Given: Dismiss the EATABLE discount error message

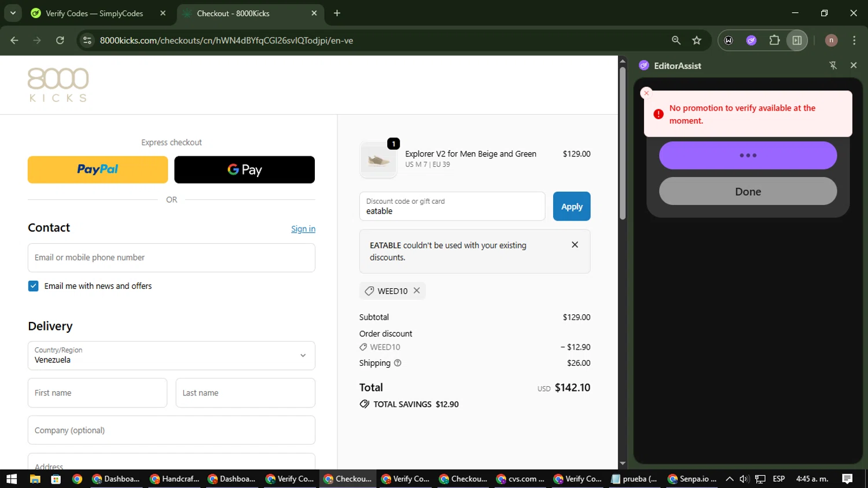Looking at the screenshot, I should (x=575, y=245).
